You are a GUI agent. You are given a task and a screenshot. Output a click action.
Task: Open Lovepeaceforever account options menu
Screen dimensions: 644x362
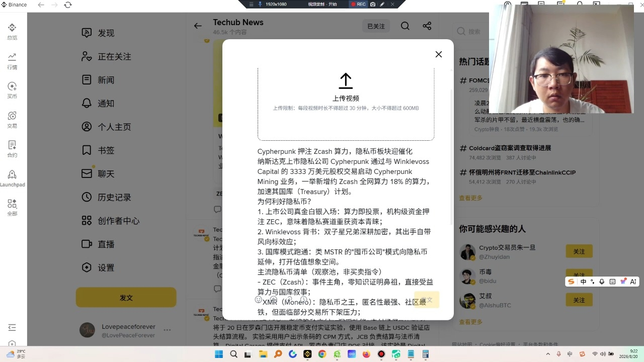coord(167,330)
